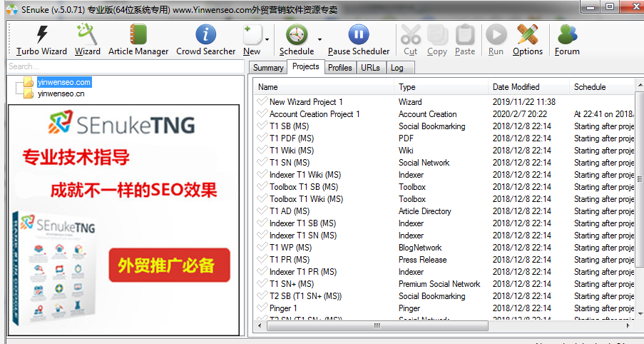The height and width of the screenshot is (344, 644).
Task: Select the Projects tab
Action: [x=305, y=66]
